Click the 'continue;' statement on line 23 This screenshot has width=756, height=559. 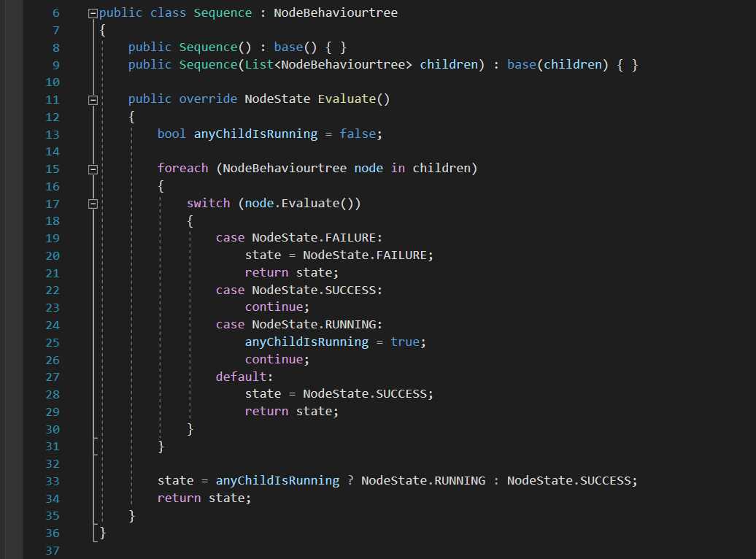coord(277,307)
